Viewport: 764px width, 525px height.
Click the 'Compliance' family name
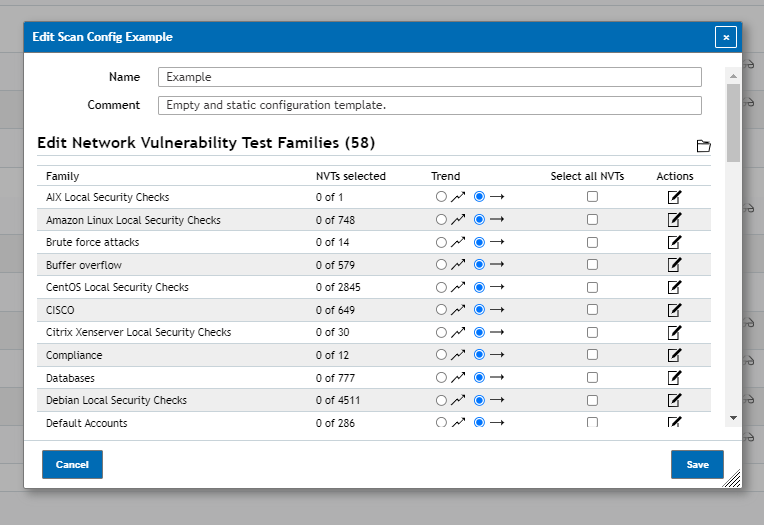click(74, 355)
